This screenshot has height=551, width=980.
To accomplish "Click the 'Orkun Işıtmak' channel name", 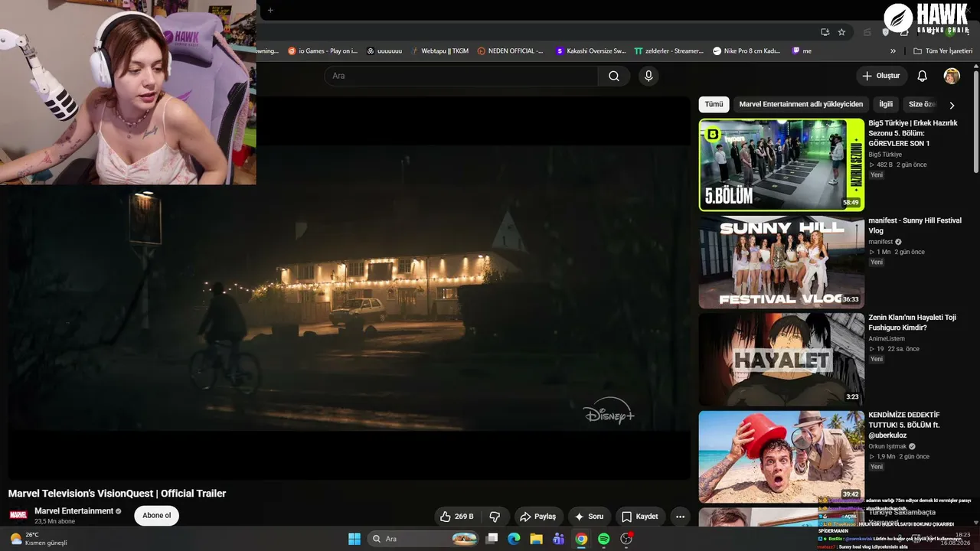I will pyautogui.click(x=887, y=446).
